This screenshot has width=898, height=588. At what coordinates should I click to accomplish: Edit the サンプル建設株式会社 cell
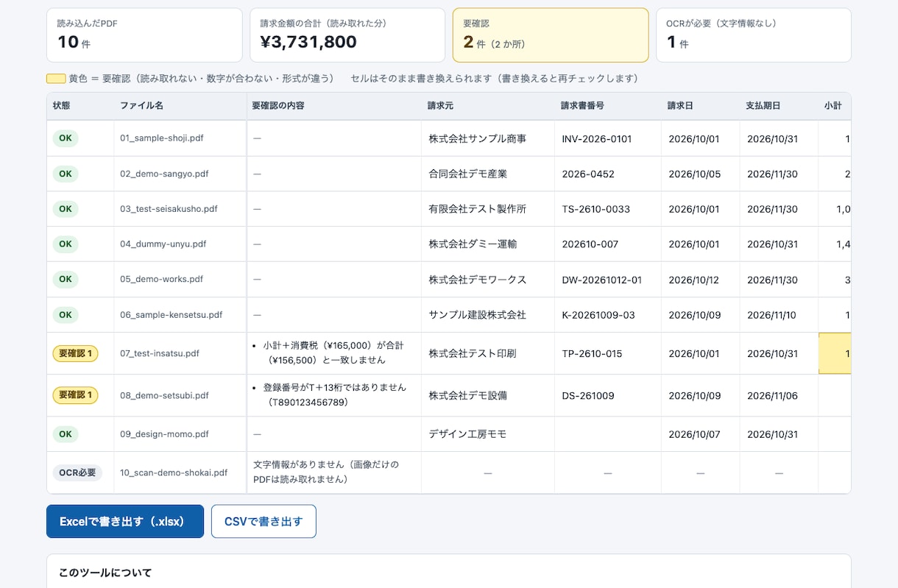click(488, 315)
